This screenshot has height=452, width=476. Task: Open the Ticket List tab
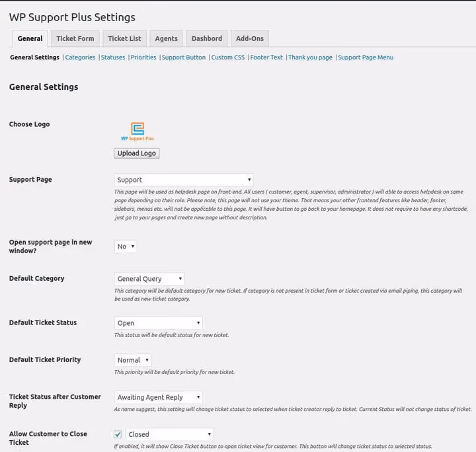click(124, 38)
